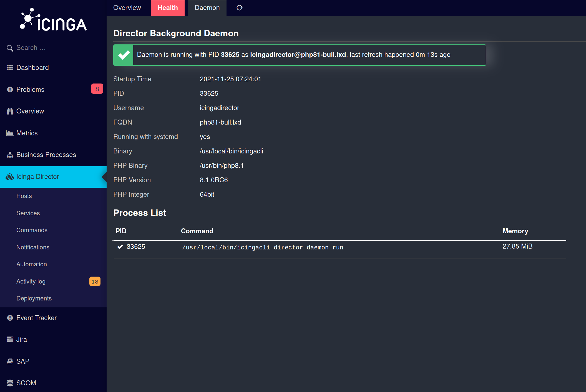Click the green checkmark next to PID 33625
Image resolution: width=586 pixels, height=392 pixels.
point(120,247)
